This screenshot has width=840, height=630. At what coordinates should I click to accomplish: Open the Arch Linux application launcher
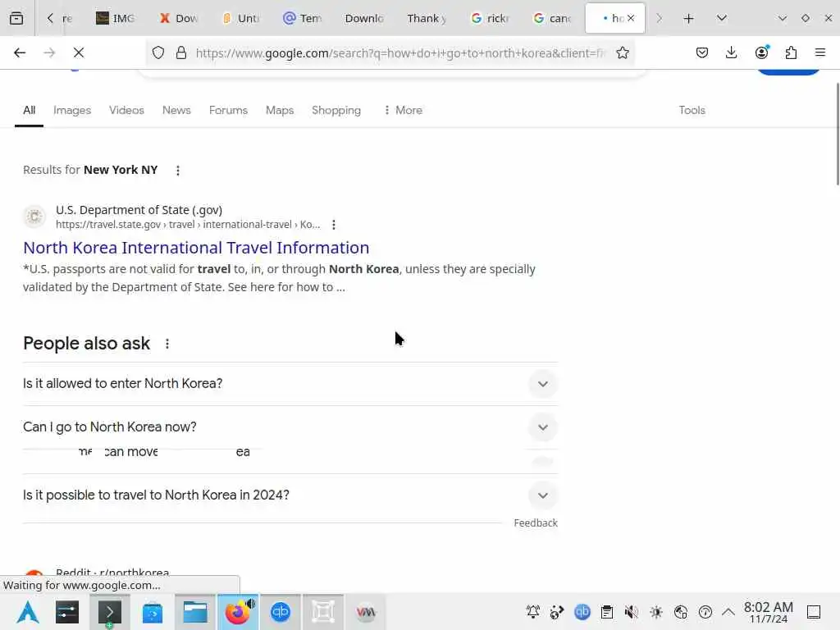click(x=28, y=612)
